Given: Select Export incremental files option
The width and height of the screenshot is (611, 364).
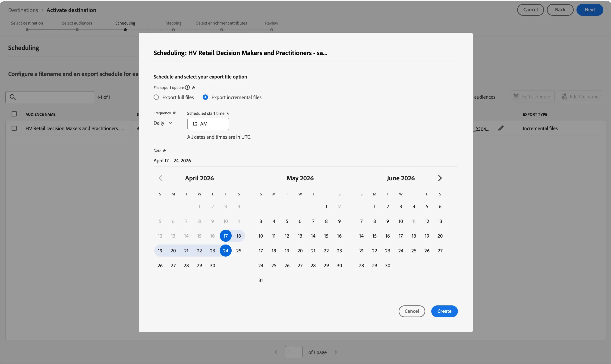Looking at the screenshot, I should point(232,97).
